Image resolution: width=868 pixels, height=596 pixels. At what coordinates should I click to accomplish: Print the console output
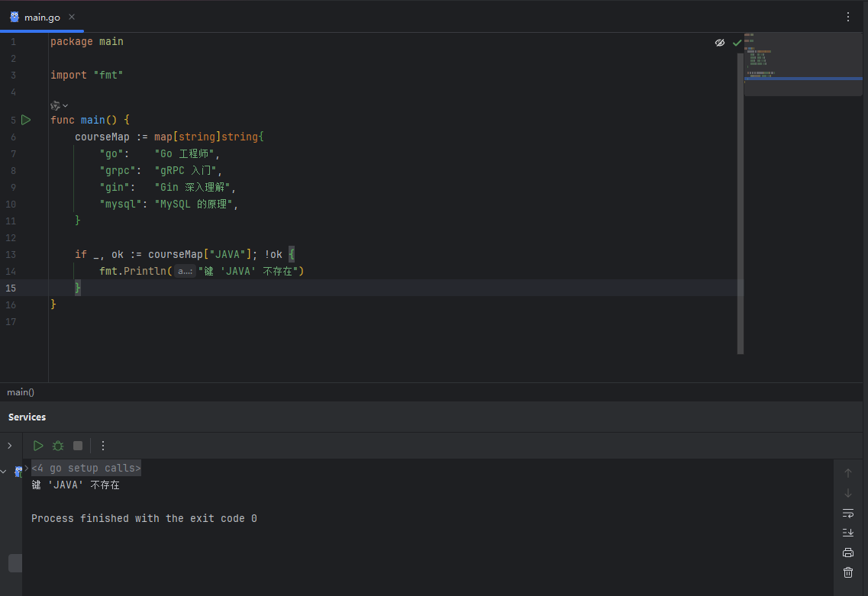point(847,553)
